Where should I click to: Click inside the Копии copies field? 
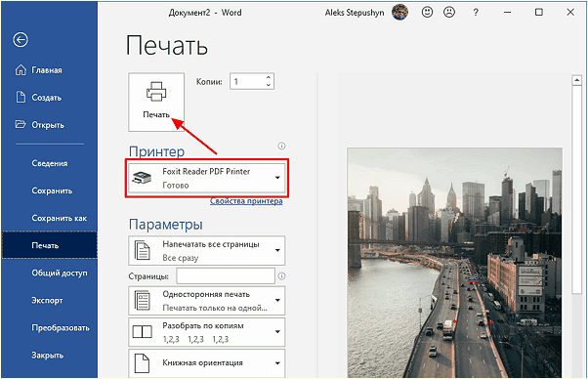(x=247, y=81)
